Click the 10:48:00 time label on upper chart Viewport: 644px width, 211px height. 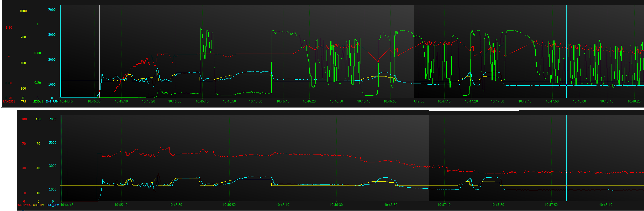pyautogui.click(x=579, y=101)
